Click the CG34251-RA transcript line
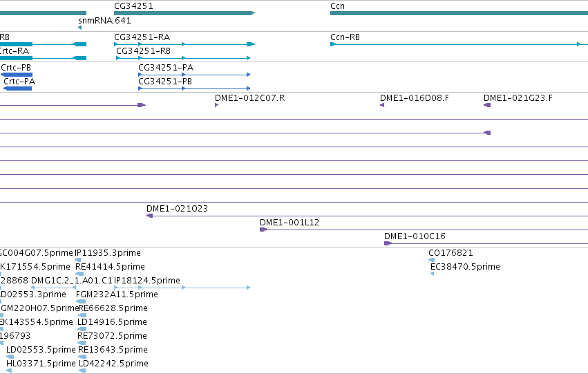The height and width of the screenshot is (374, 588). (184, 44)
